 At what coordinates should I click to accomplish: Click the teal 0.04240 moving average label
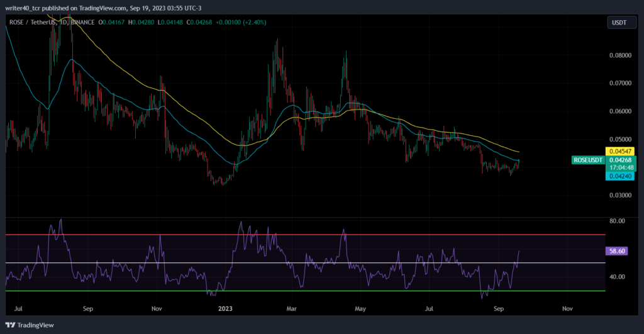[620, 176]
